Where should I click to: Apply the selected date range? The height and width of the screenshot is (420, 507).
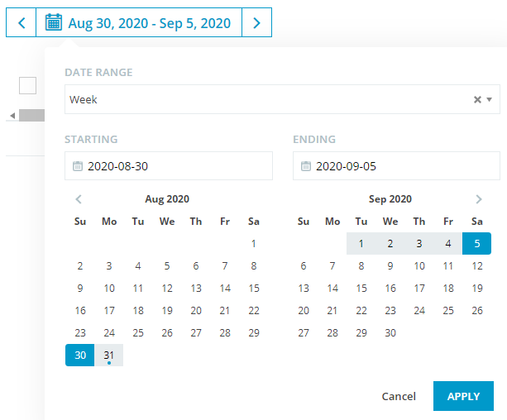[463, 396]
